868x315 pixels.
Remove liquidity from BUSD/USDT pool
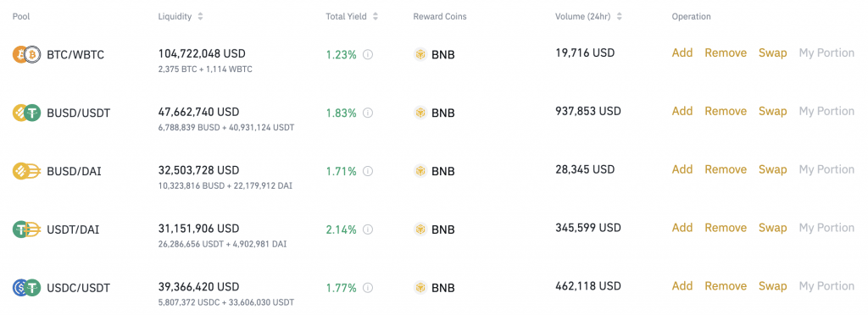(726, 111)
